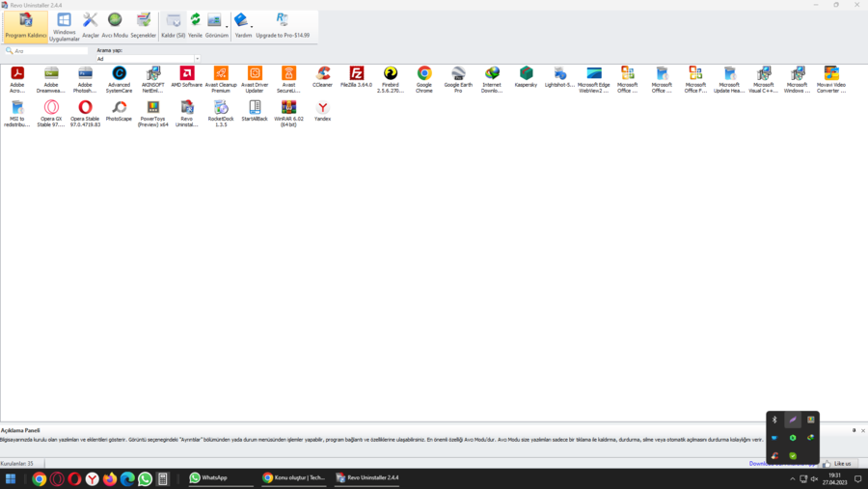Select Google Chrome in the program list
Viewport: 868px width, 489px height.
click(x=424, y=79)
